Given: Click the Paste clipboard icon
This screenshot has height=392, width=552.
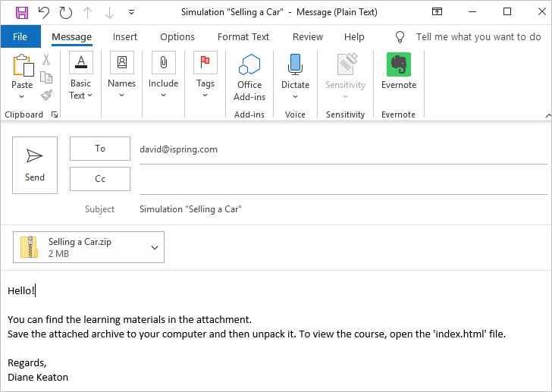Looking at the screenshot, I should (23, 66).
